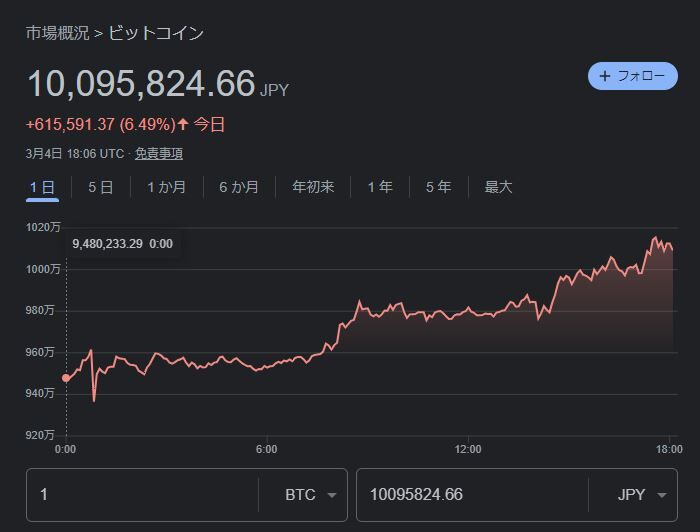Click the フォロー follow button
The height and width of the screenshot is (532, 700).
click(632, 76)
